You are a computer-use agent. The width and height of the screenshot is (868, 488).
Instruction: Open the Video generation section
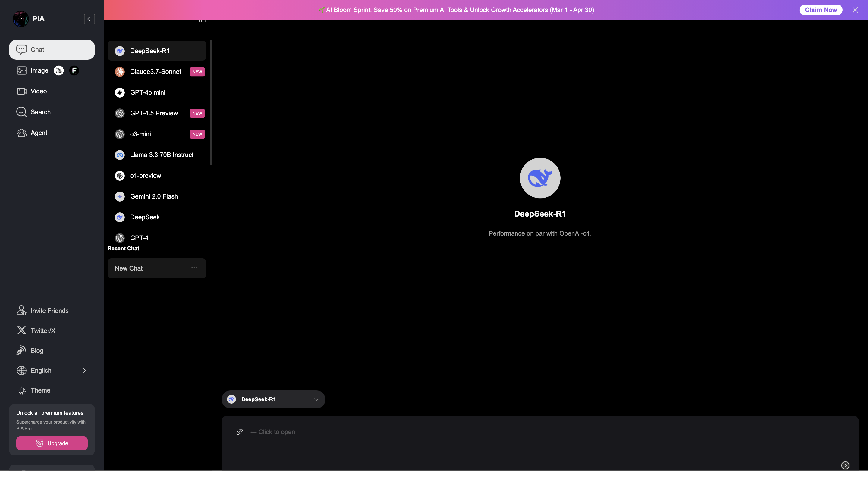[38, 91]
